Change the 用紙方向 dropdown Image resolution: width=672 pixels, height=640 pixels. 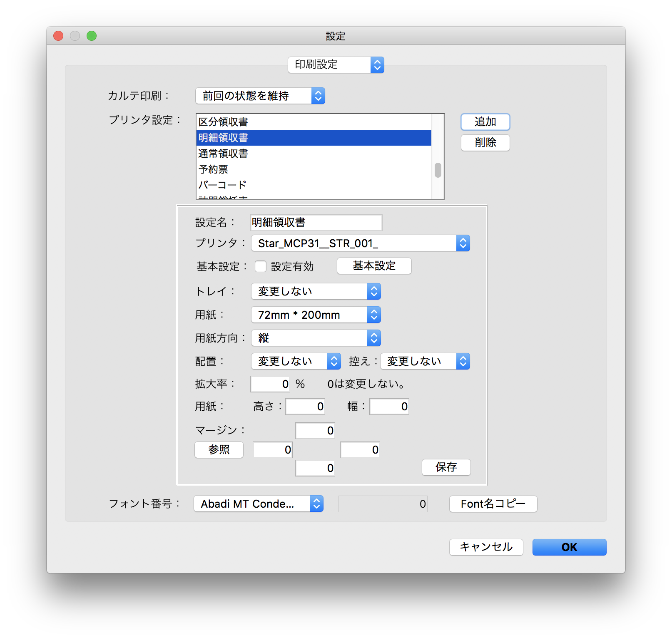click(316, 338)
